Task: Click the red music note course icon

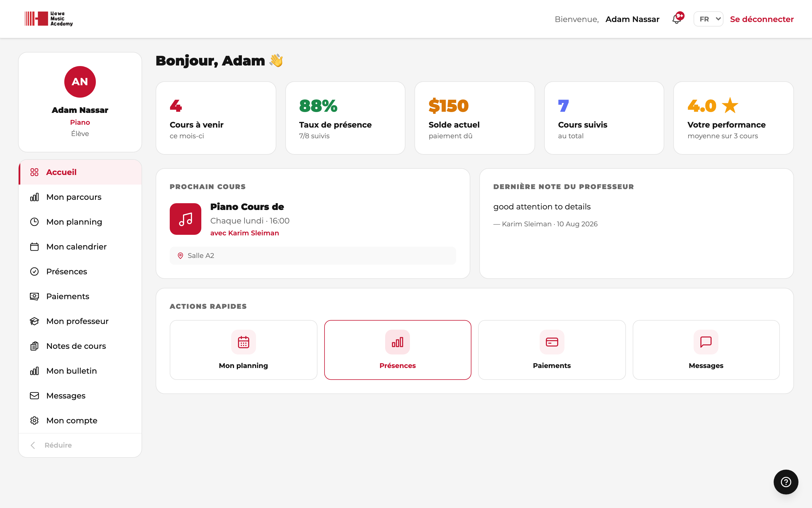Action: 186,219
